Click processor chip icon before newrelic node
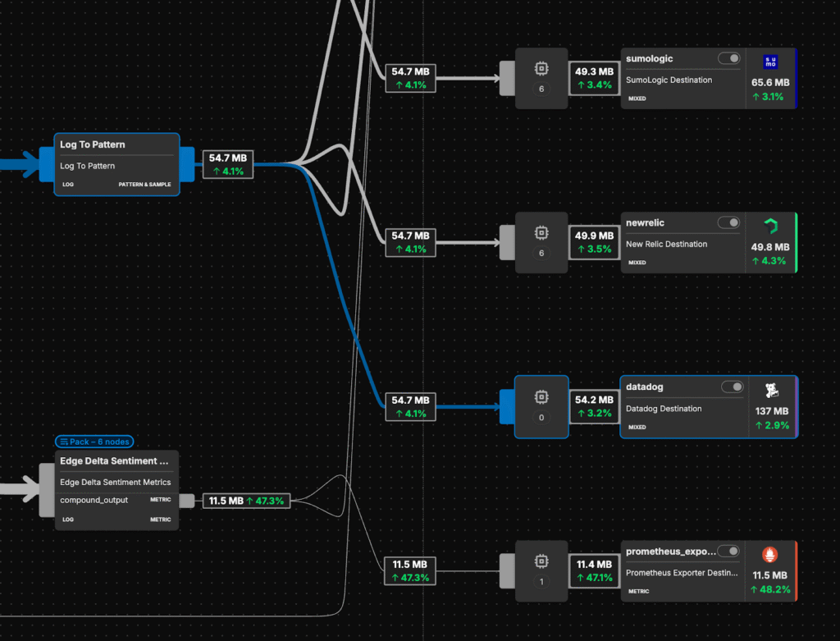 tap(541, 234)
